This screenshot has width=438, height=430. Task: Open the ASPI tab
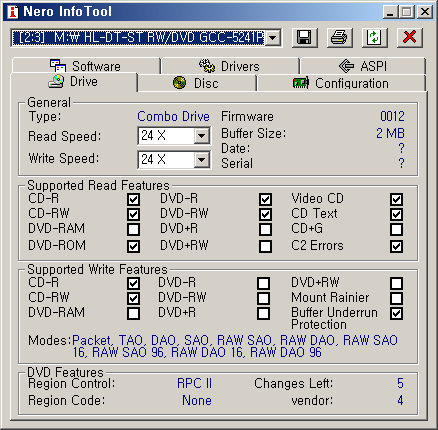(363, 66)
